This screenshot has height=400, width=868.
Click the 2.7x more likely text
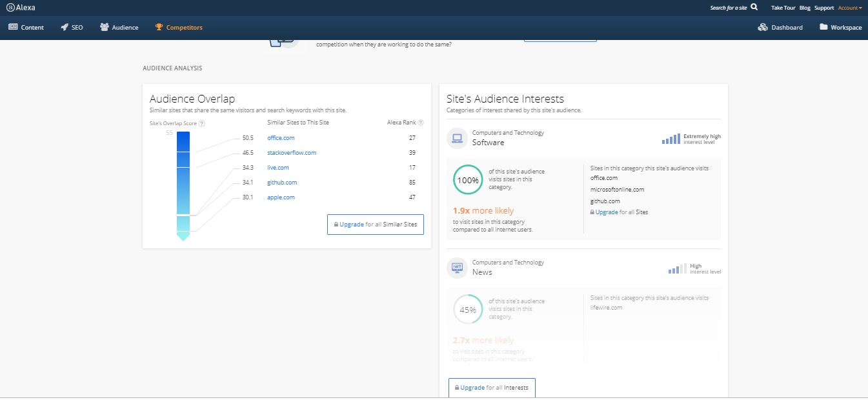click(483, 341)
